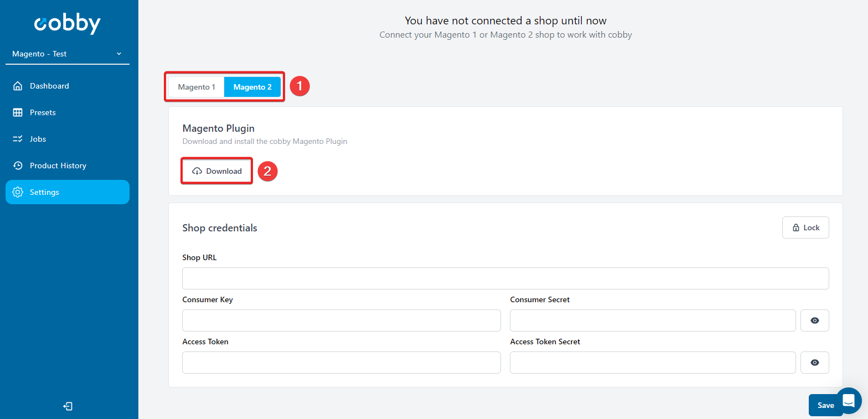Click the 'Magento Plugin' heading text
This screenshot has height=419, width=868.
point(218,128)
